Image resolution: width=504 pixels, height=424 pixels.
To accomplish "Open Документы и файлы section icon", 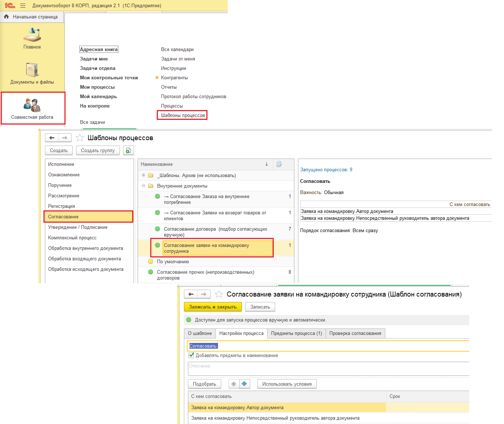I will click(x=32, y=70).
